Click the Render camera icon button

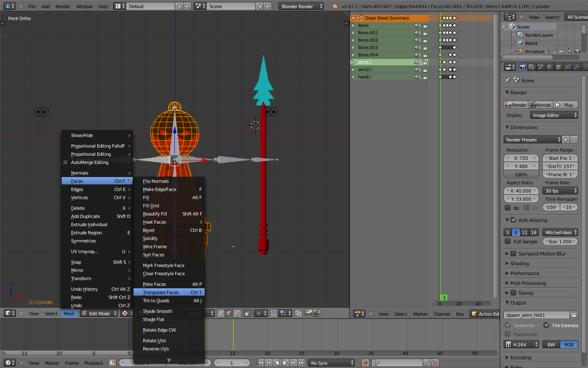coord(516,105)
